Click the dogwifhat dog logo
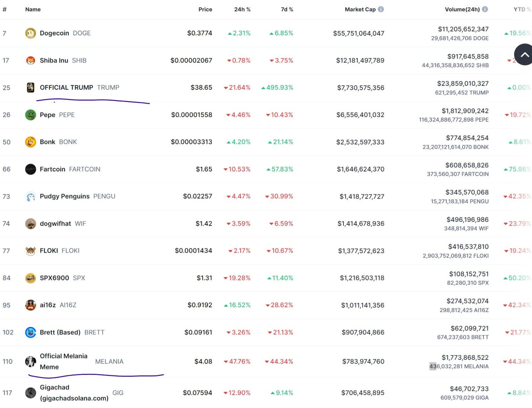 30,223
